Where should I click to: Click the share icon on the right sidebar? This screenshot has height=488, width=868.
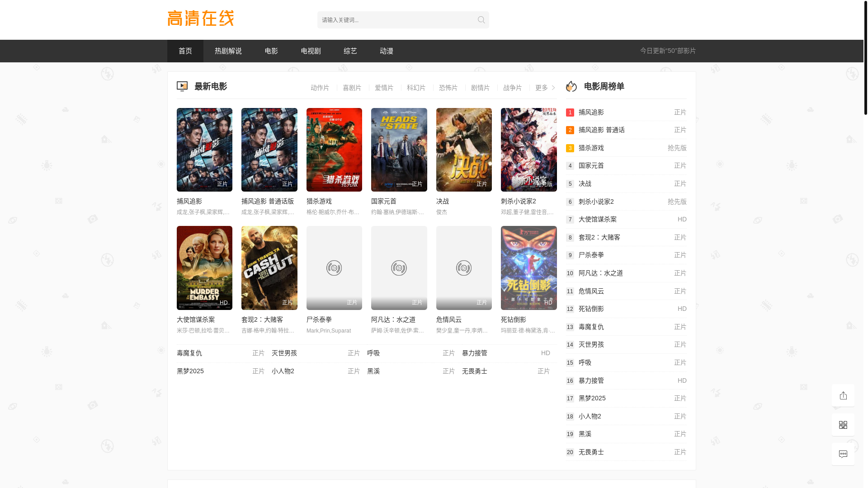(843, 395)
